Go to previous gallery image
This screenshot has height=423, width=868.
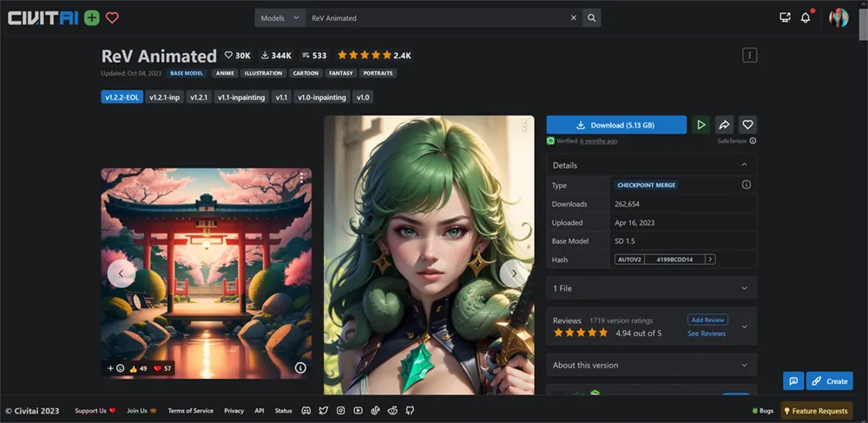pyautogui.click(x=121, y=273)
